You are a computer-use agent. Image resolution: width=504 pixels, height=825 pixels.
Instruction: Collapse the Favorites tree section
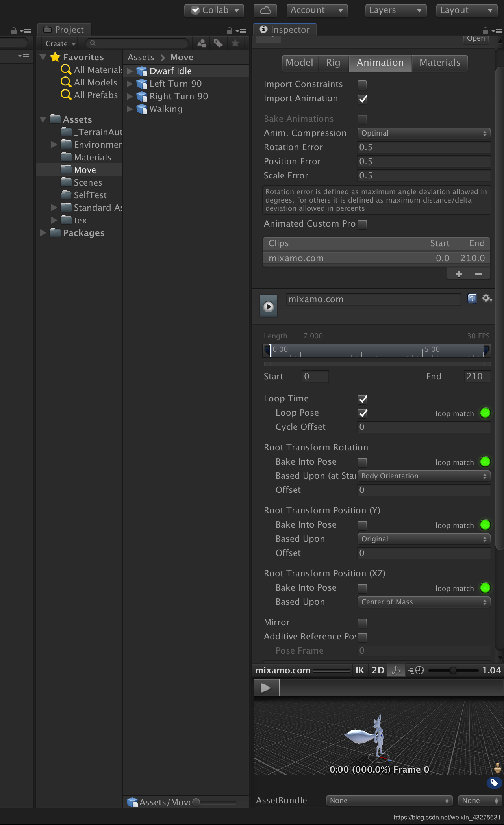[x=43, y=58]
